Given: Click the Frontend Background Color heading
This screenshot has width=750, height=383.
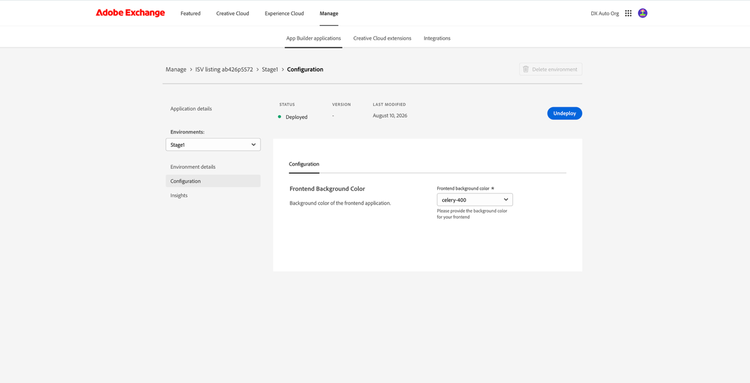Looking at the screenshot, I should coord(327,189).
